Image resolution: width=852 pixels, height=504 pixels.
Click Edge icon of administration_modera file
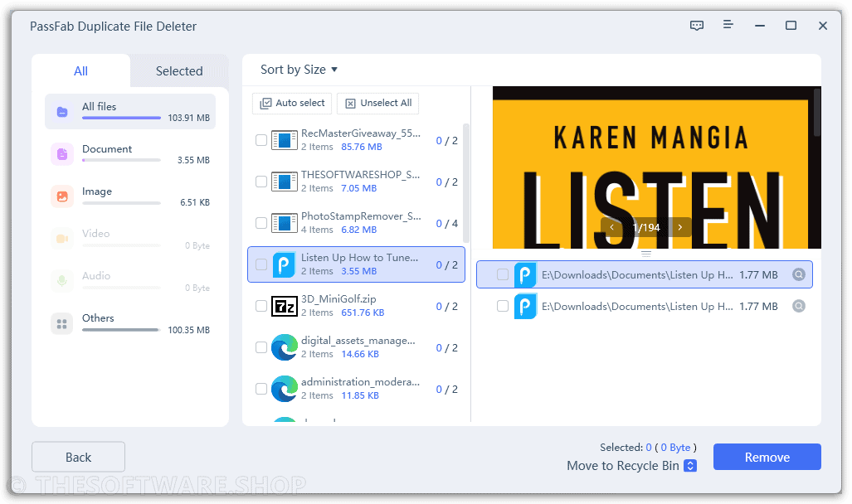[285, 389]
